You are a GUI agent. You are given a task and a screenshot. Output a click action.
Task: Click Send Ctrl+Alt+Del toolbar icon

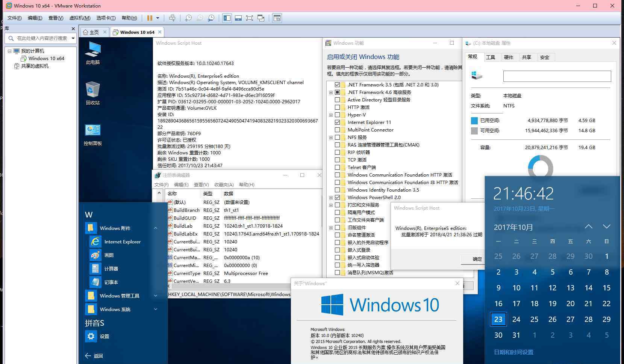coord(172,18)
